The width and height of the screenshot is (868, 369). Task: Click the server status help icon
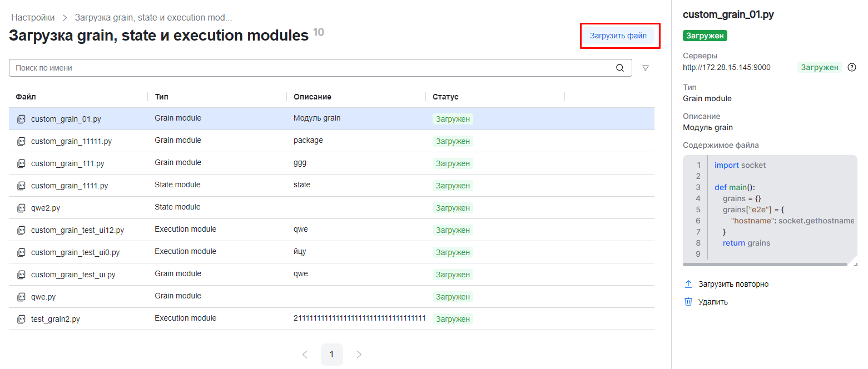[x=851, y=67]
